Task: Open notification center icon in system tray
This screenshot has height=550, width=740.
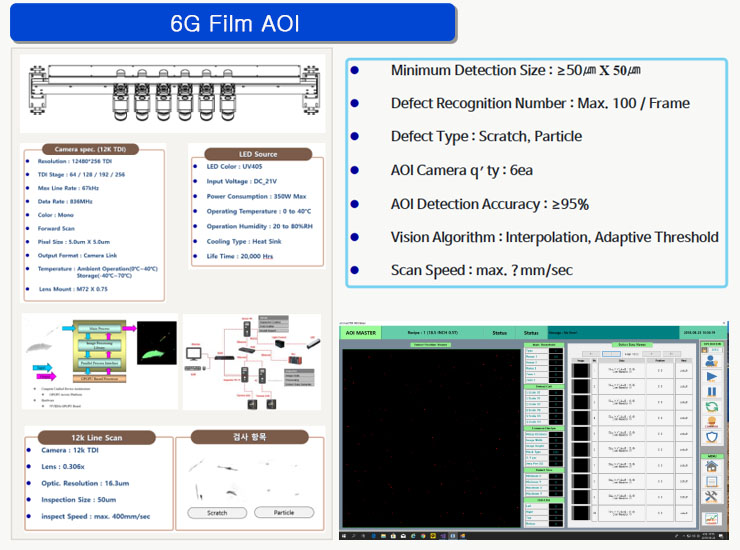Action: pos(722,536)
